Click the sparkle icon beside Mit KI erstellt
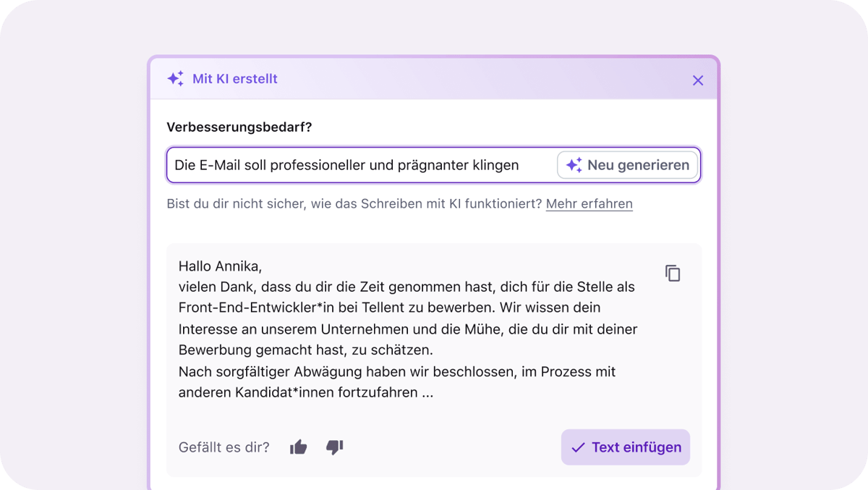 (175, 79)
